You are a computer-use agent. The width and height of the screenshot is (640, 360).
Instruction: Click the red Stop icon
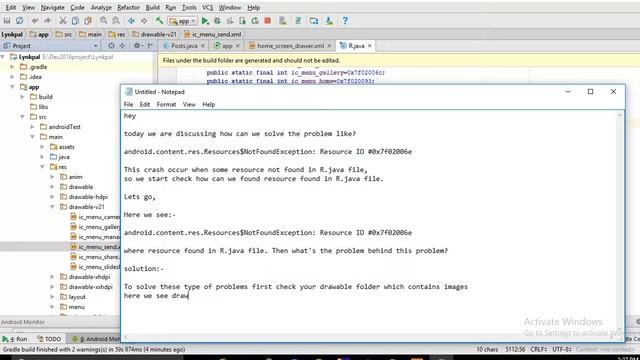(x=267, y=21)
